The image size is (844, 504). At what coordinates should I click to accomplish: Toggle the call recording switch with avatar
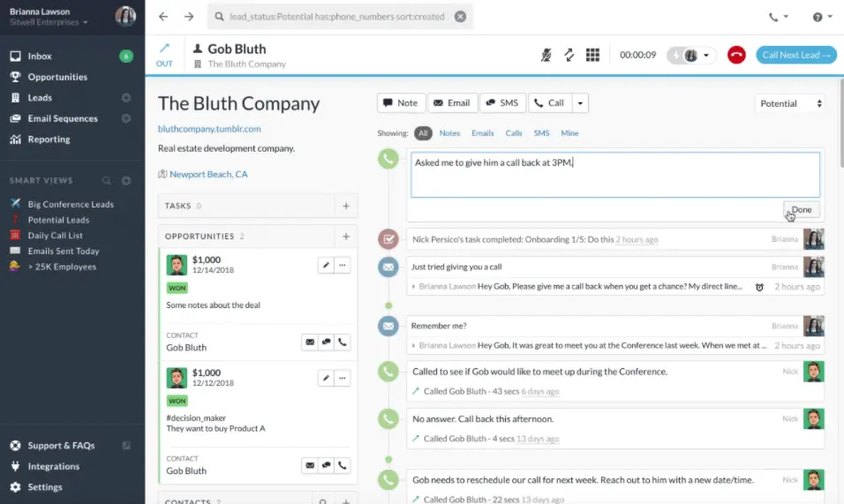(x=683, y=55)
